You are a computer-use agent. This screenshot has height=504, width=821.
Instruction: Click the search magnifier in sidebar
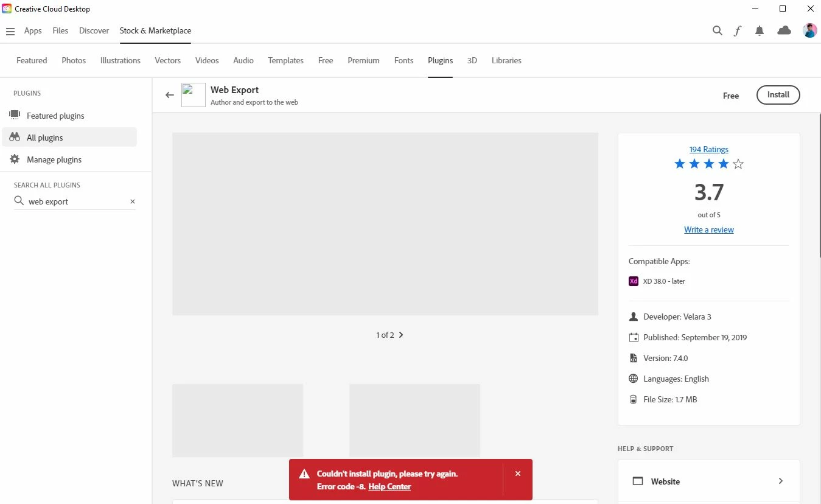(x=19, y=201)
